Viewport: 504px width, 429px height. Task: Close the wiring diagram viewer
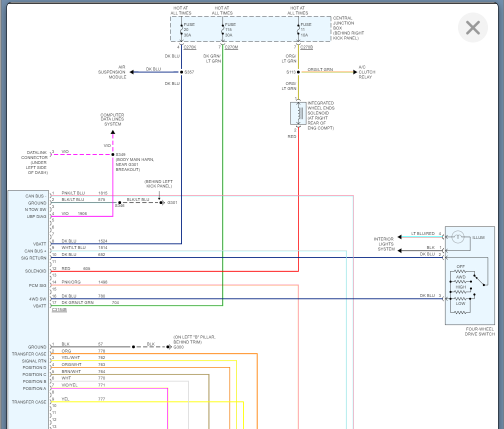(472, 27)
